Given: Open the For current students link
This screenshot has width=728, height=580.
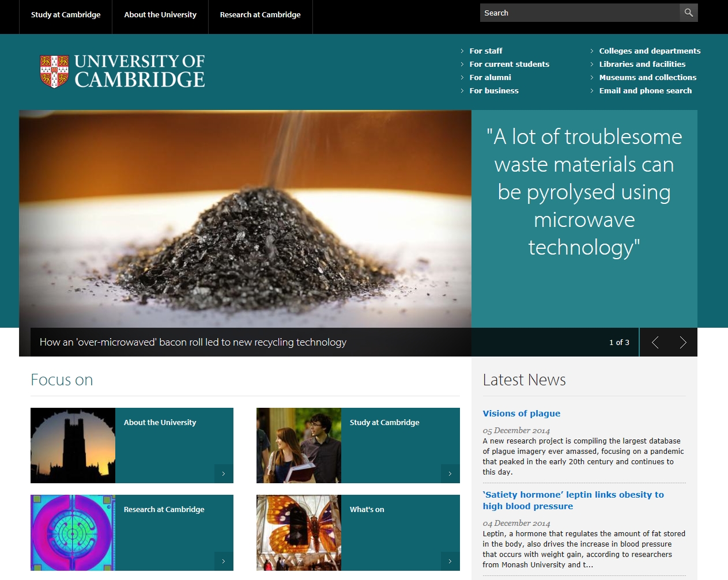Looking at the screenshot, I should [509, 64].
